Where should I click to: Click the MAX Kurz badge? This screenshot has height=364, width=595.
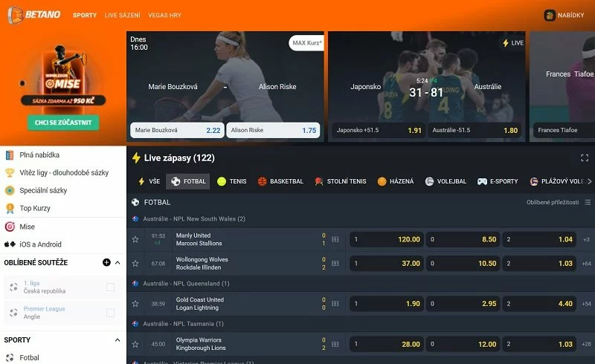[306, 43]
